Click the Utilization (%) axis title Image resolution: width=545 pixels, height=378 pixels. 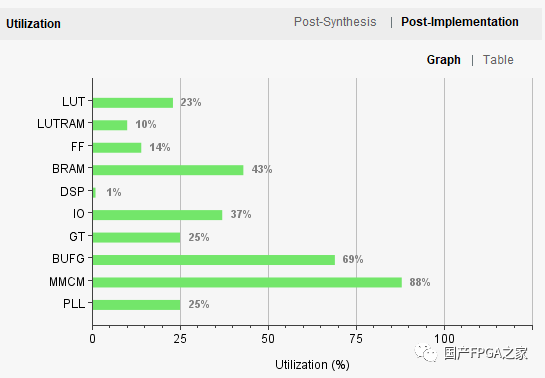point(312,365)
